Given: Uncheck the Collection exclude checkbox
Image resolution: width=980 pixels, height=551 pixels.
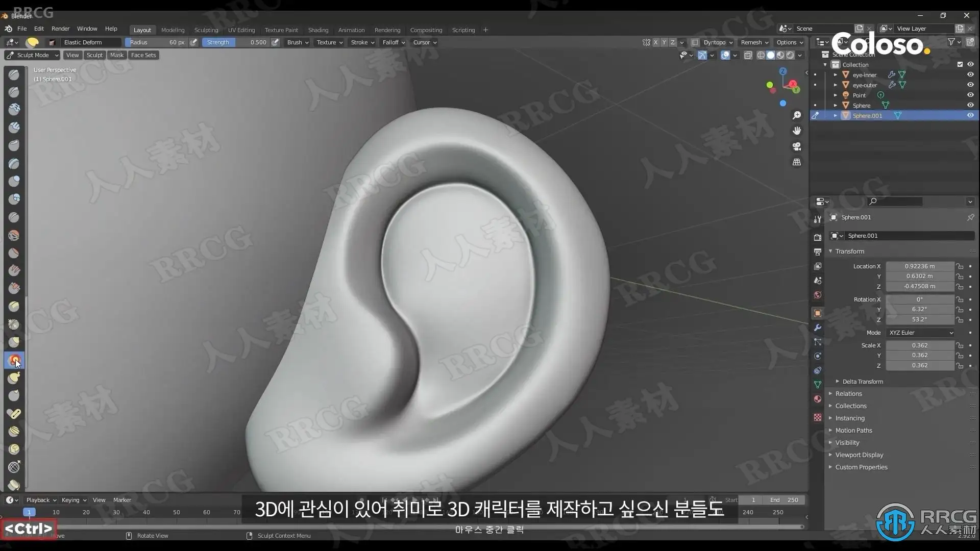Looking at the screenshot, I should [x=960, y=64].
